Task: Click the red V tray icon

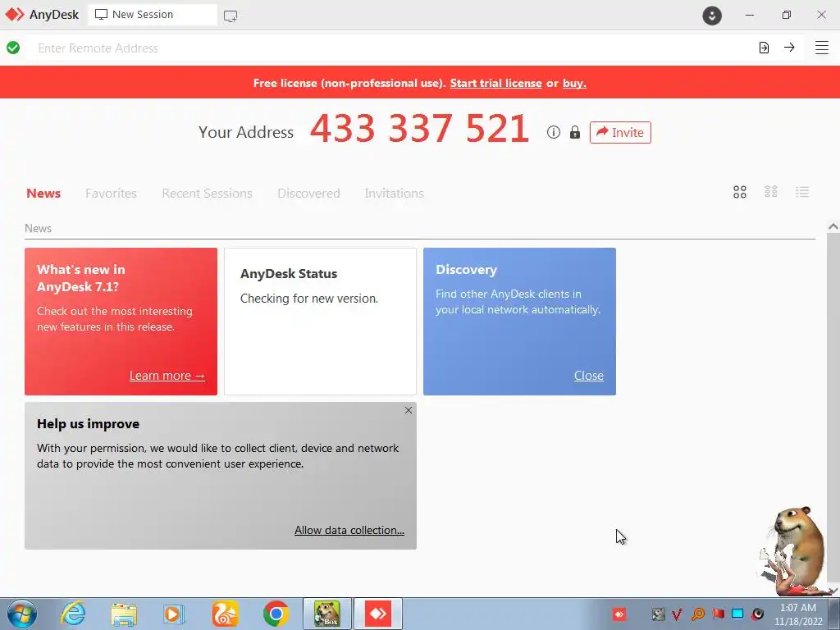Action: (677, 614)
